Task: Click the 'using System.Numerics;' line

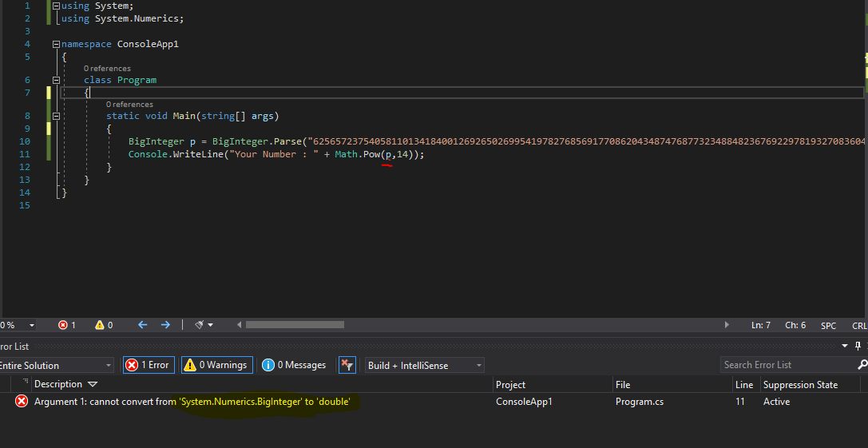Action: (122, 19)
